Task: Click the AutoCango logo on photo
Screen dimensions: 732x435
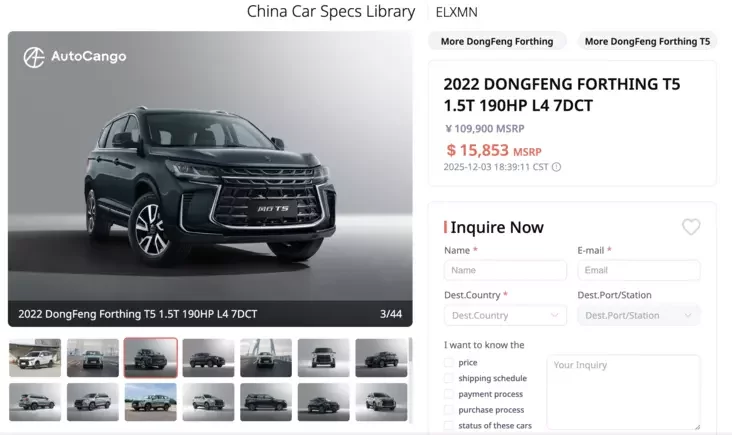Action: (75, 57)
